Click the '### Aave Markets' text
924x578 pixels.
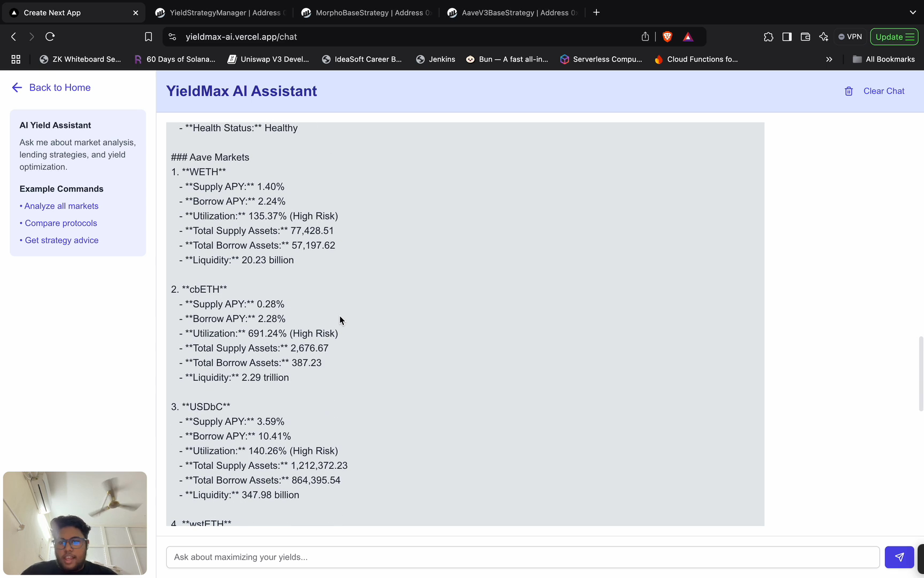click(x=210, y=157)
